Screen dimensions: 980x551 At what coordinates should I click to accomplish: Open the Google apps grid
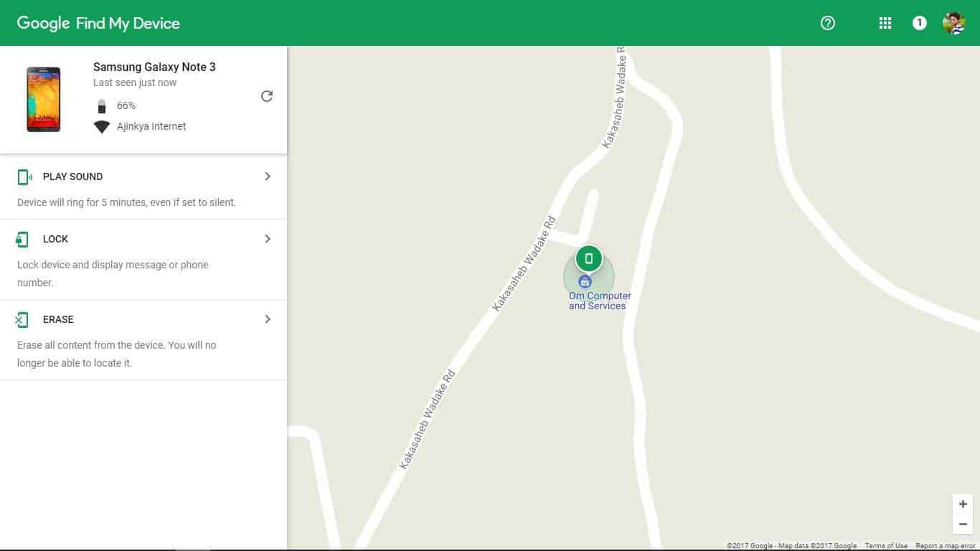tap(885, 23)
